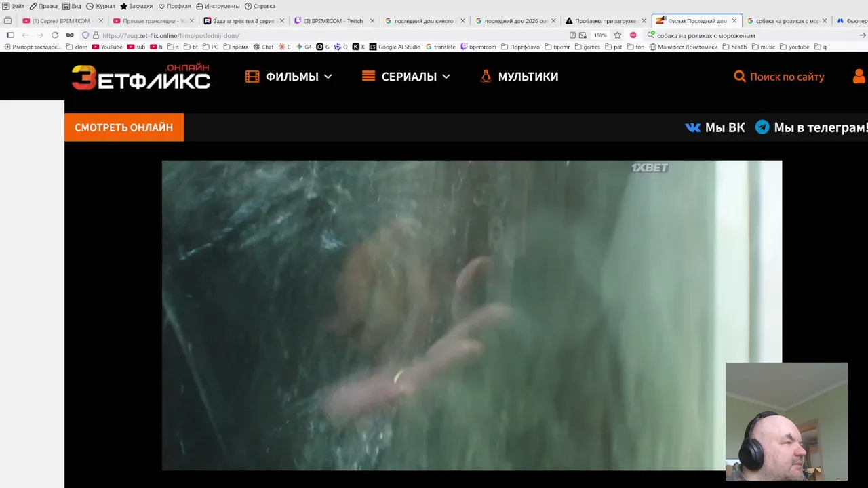This screenshot has width=868, height=488.
Task: Open the Справка menu
Action: point(260,6)
